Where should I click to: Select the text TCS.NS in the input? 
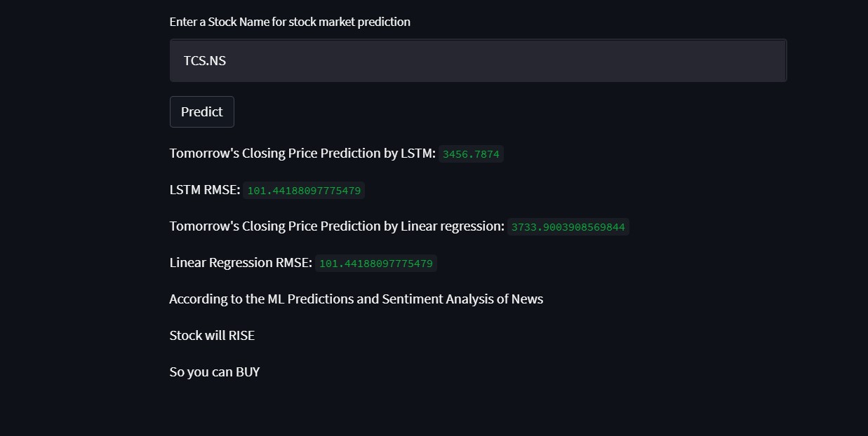(x=204, y=60)
